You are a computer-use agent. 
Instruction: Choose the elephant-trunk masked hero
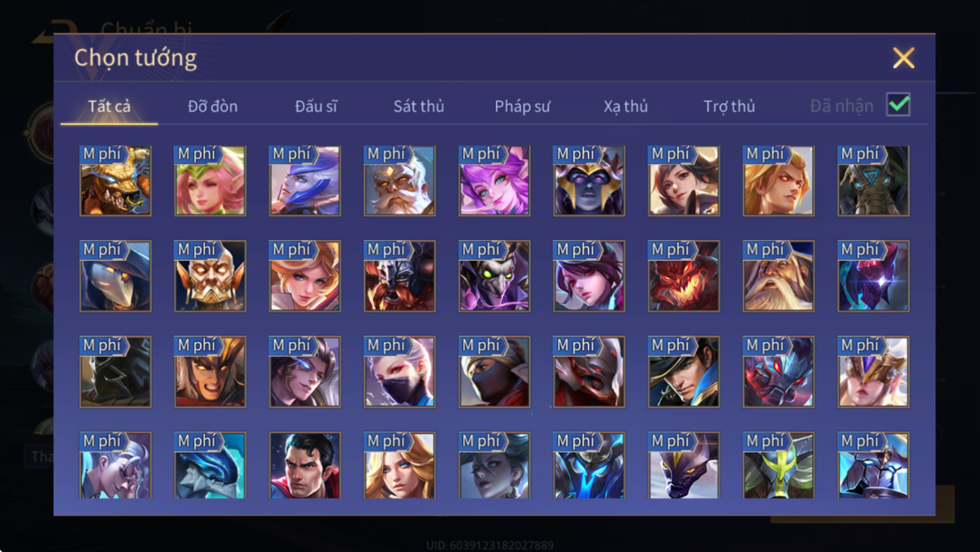tap(873, 180)
